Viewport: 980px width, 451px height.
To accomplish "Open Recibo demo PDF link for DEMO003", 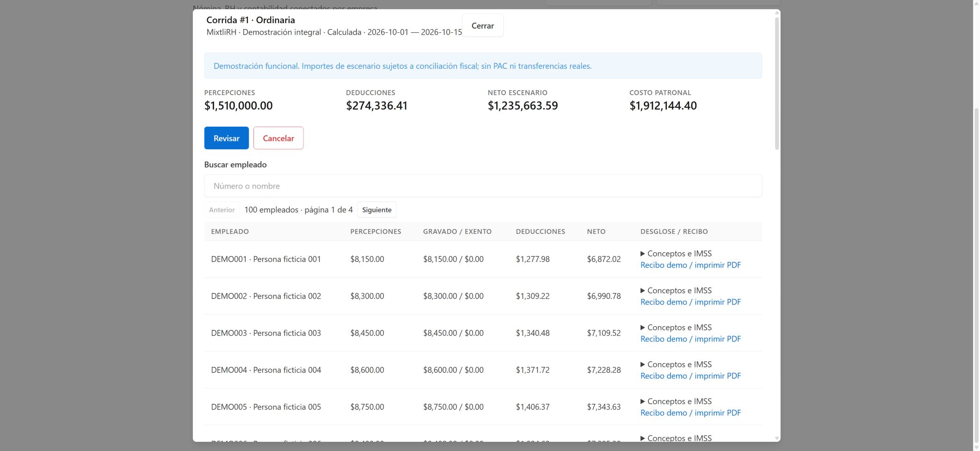I will [690, 339].
